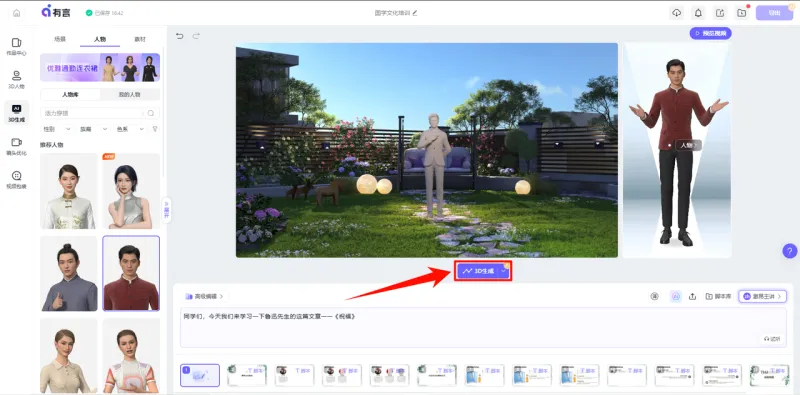Click the share icon in top bar
800x395 pixels.
[720, 13]
